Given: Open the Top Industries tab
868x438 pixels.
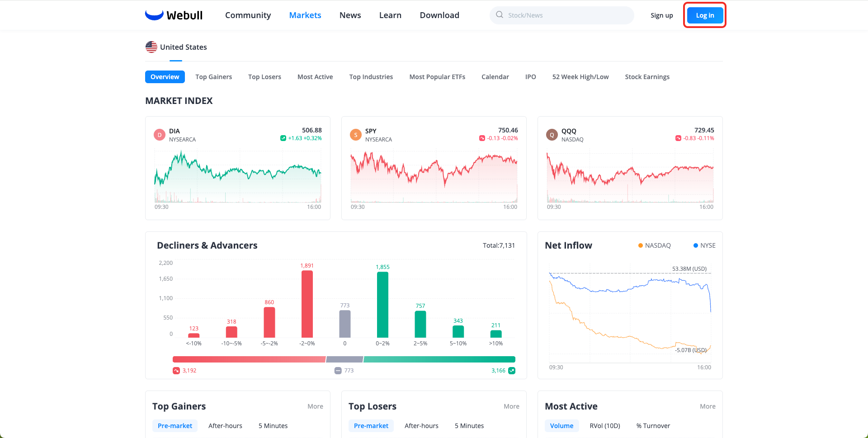Looking at the screenshot, I should coord(371,77).
